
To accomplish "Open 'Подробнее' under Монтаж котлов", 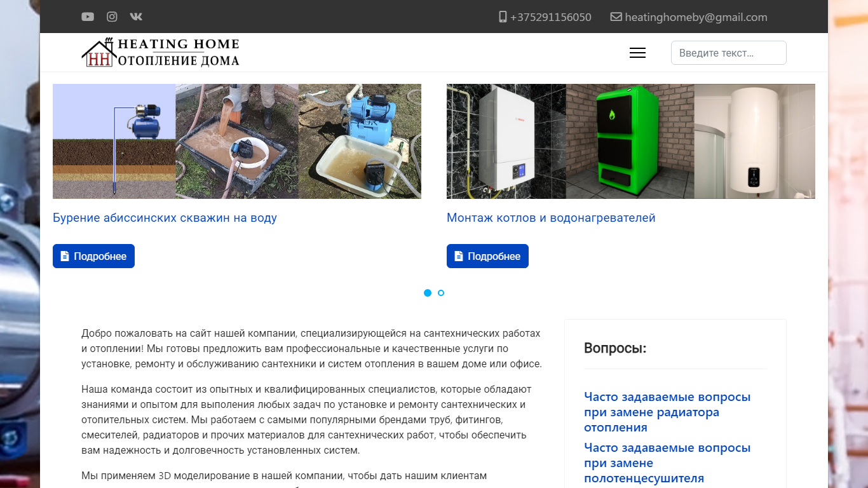I will (x=487, y=256).
